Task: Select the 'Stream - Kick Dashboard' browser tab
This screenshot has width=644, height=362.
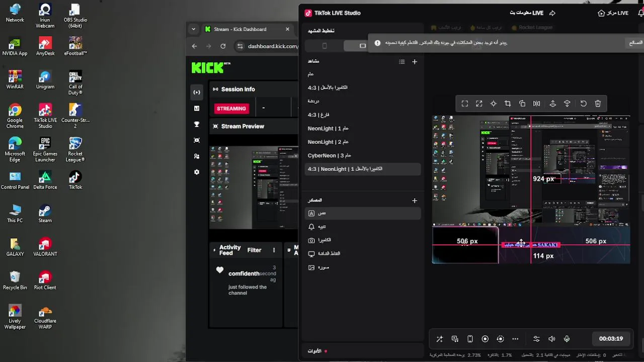Action: click(246, 29)
